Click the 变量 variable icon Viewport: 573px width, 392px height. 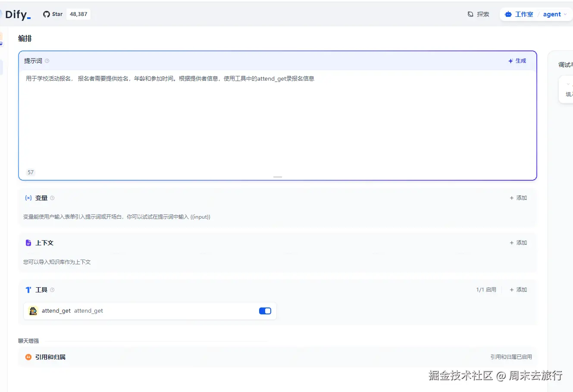coord(28,198)
